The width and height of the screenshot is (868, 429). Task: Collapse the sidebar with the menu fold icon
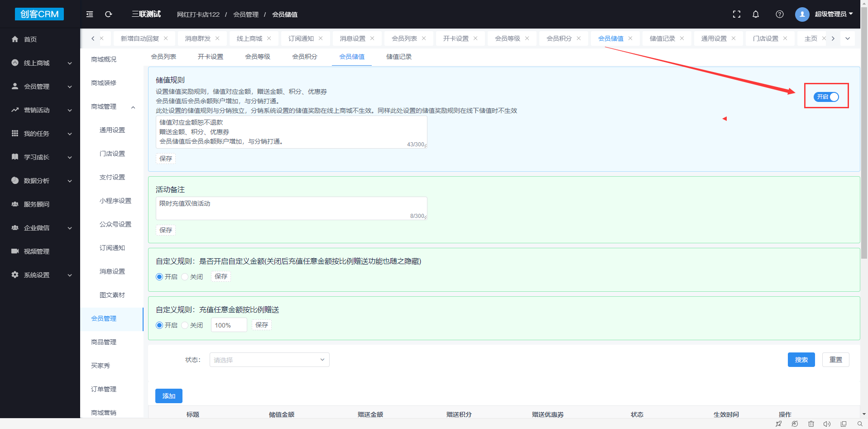tap(90, 14)
